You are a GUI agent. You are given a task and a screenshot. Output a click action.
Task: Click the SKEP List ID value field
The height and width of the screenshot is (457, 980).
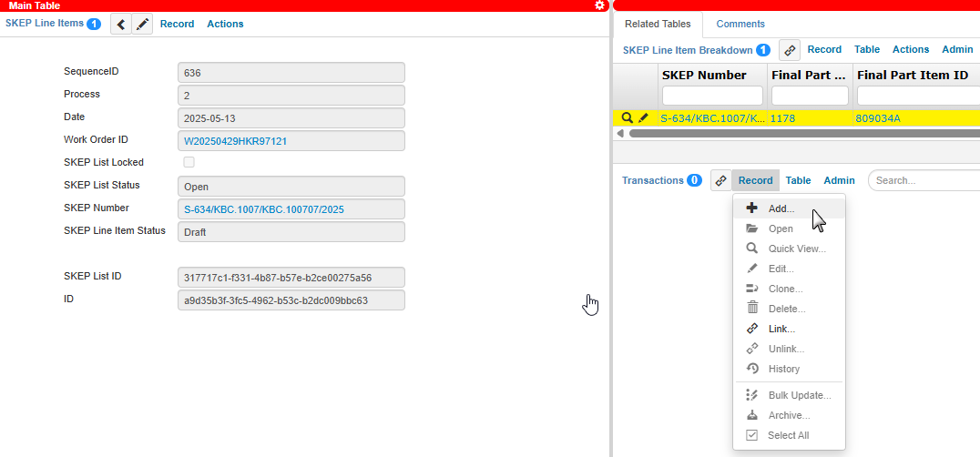291,277
